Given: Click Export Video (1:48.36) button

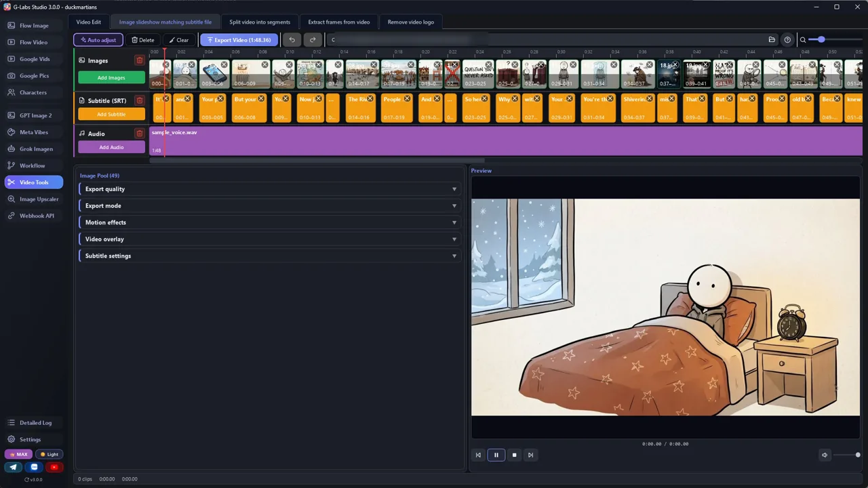Looking at the screenshot, I should click(x=239, y=40).
